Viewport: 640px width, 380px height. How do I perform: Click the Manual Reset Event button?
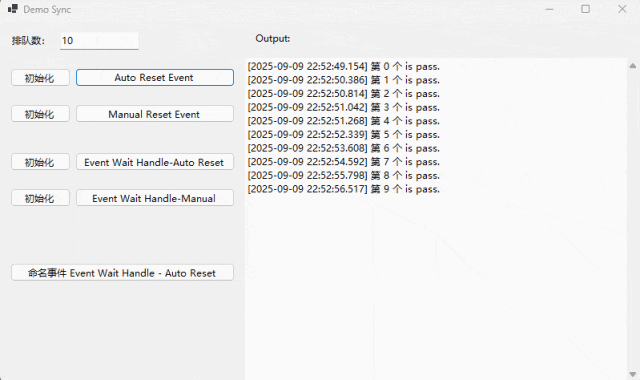coord(155,114)
